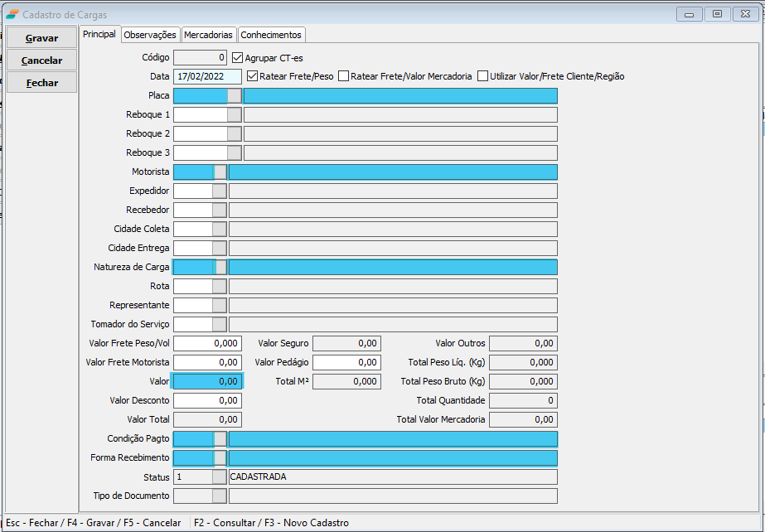Open the Tomador do Serviço lookup button

click(220, 325)
